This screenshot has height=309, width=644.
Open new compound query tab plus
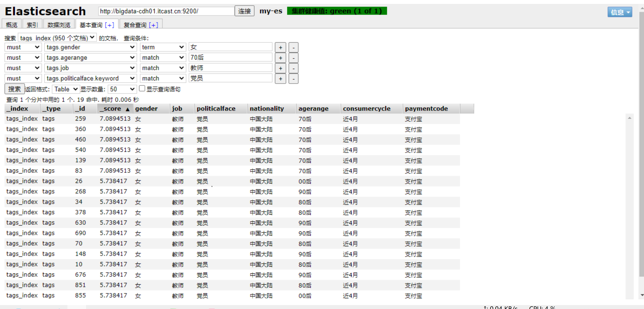(x=153, y=25)
